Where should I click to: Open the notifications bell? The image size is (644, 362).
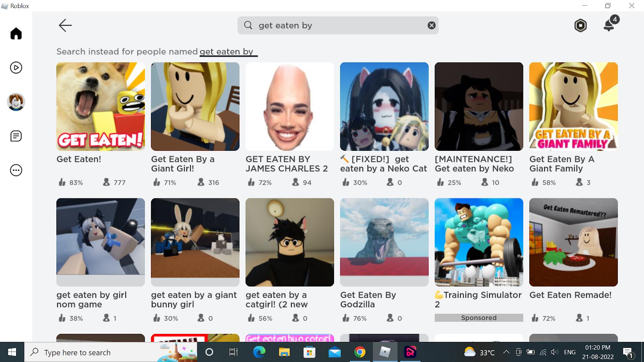pos(609,25)
